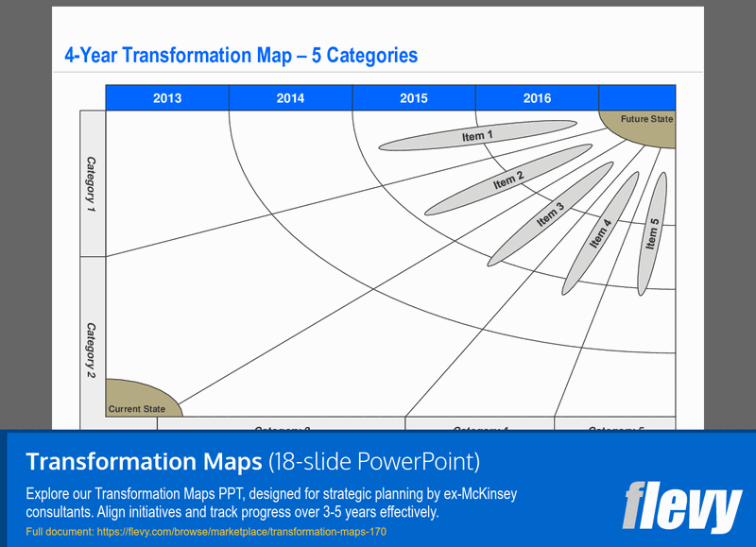Click the blue 2014 header band
This screenshot has width=756, height=547.
pos(289,97)
